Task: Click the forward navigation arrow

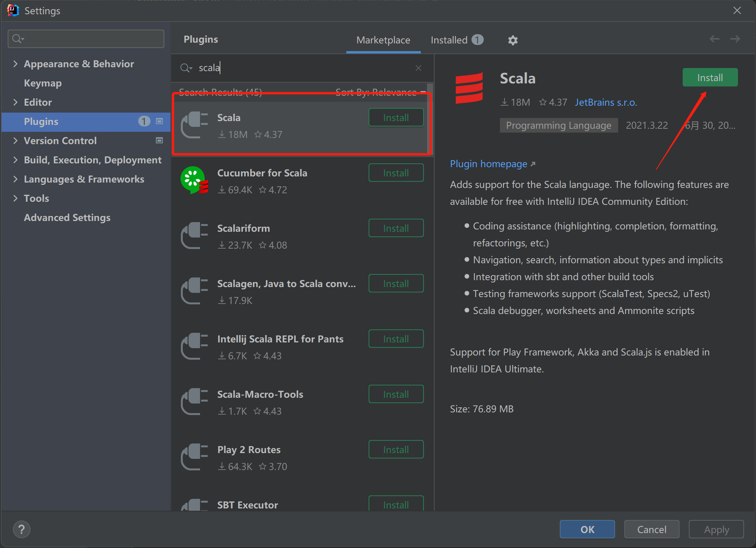Action: (x=735, y=39)
